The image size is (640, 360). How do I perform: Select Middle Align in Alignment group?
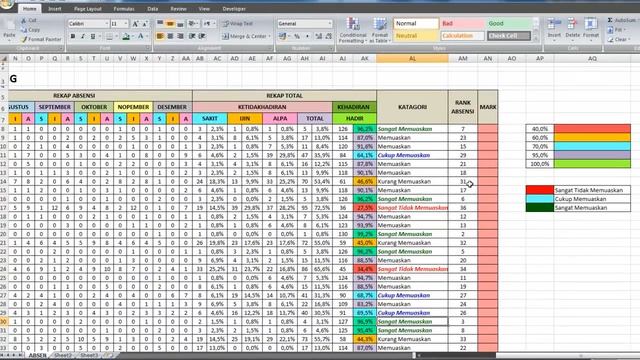pos(170,23)
